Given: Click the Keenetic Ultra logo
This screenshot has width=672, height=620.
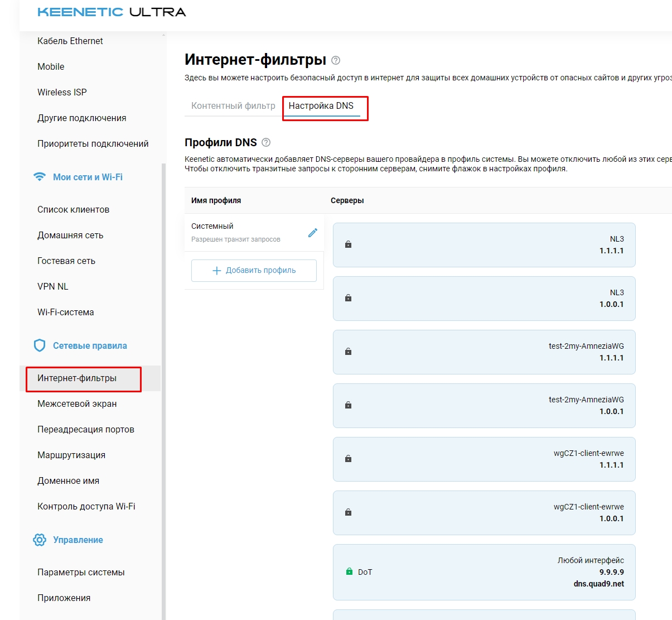Looking at the screenshot, I should click(112, 12).
